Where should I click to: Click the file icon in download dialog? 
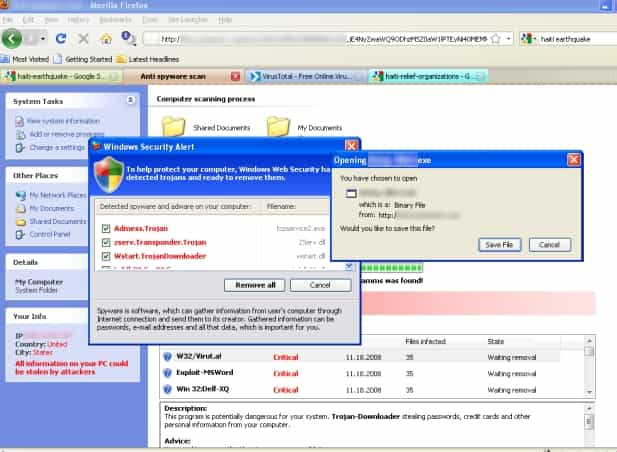[x=351, y=193]
